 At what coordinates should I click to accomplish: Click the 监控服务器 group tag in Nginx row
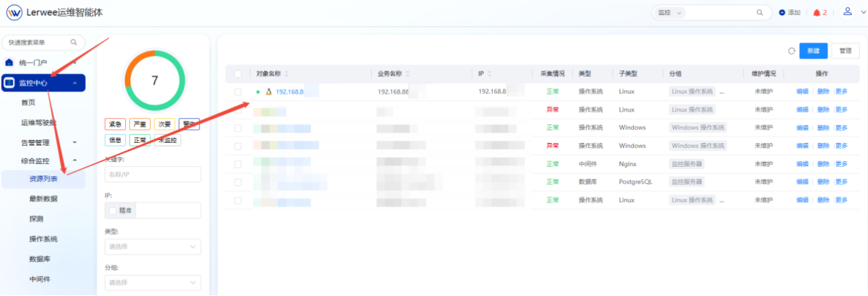[x=687, y=164]
